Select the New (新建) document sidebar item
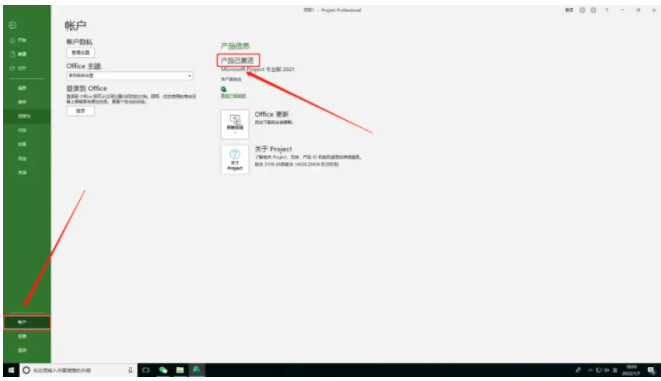Image resolution: width=661 pixels, height=381 pixels. pyautogui.click(x=19, y=54)
